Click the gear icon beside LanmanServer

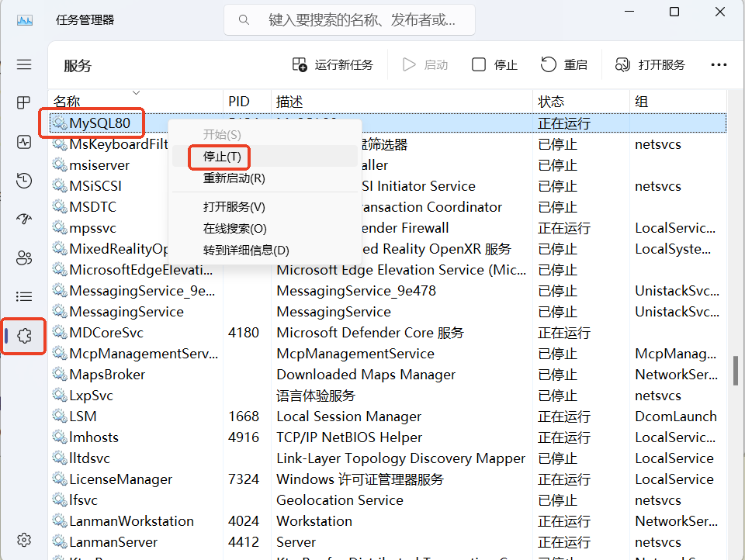[x=60, y=542]
